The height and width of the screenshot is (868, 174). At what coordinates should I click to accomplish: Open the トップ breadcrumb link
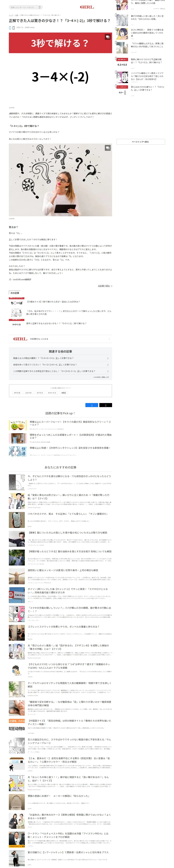[11, 15]
